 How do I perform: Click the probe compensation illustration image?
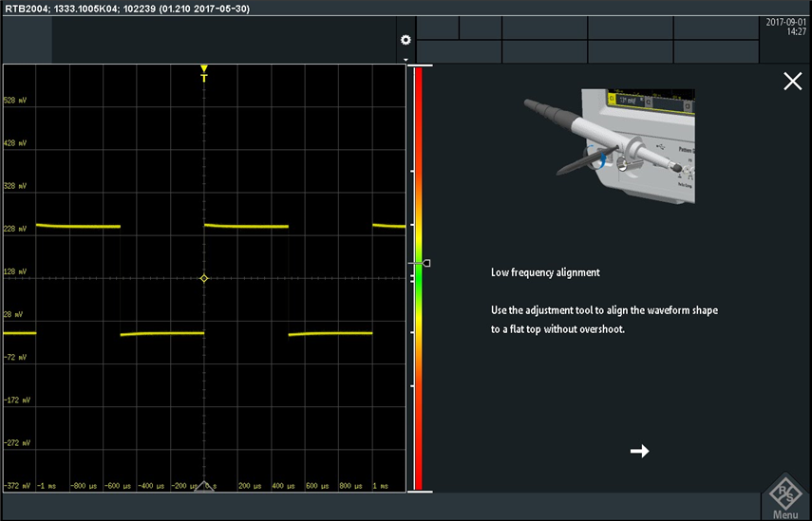[609, 147]
